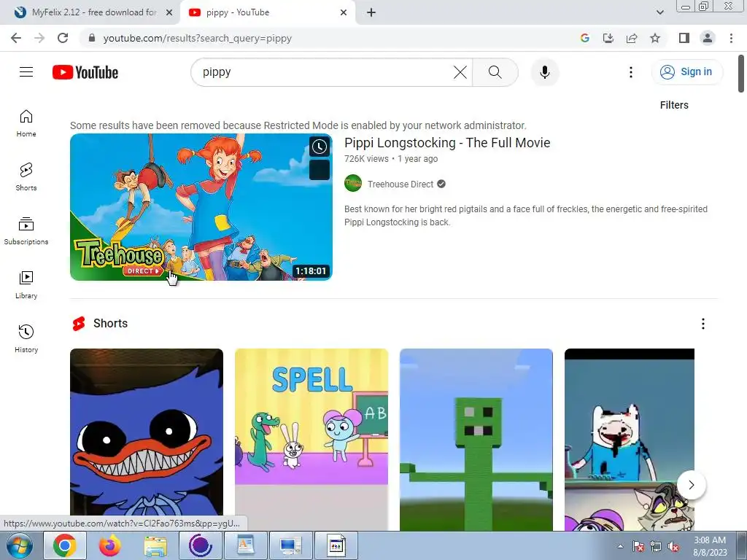747x560 pixels.
Task: Click the YouTube logo
Action: [85, 72]
